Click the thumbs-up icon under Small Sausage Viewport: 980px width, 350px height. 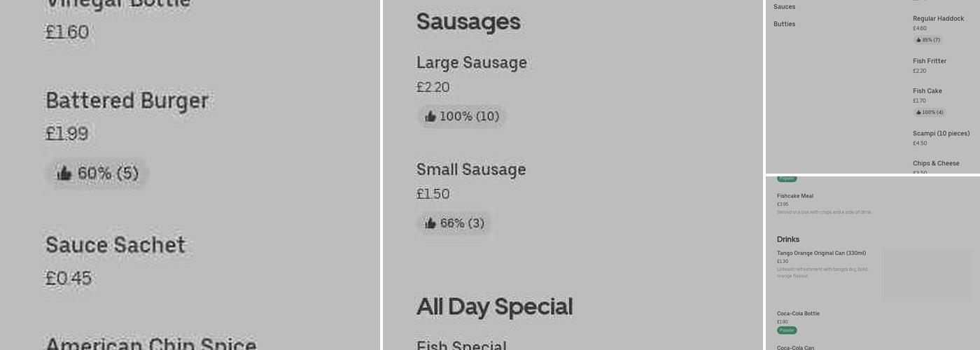tap(430, 223)
